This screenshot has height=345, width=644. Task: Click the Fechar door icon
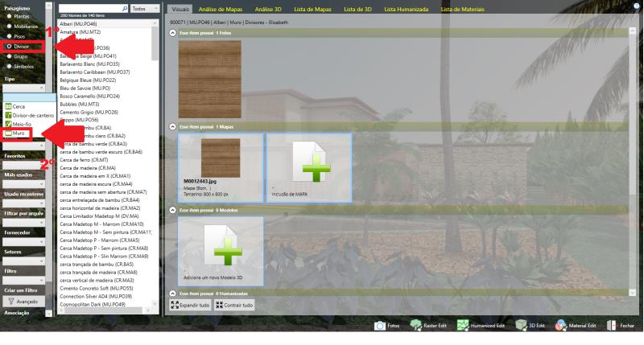(613, 326)
